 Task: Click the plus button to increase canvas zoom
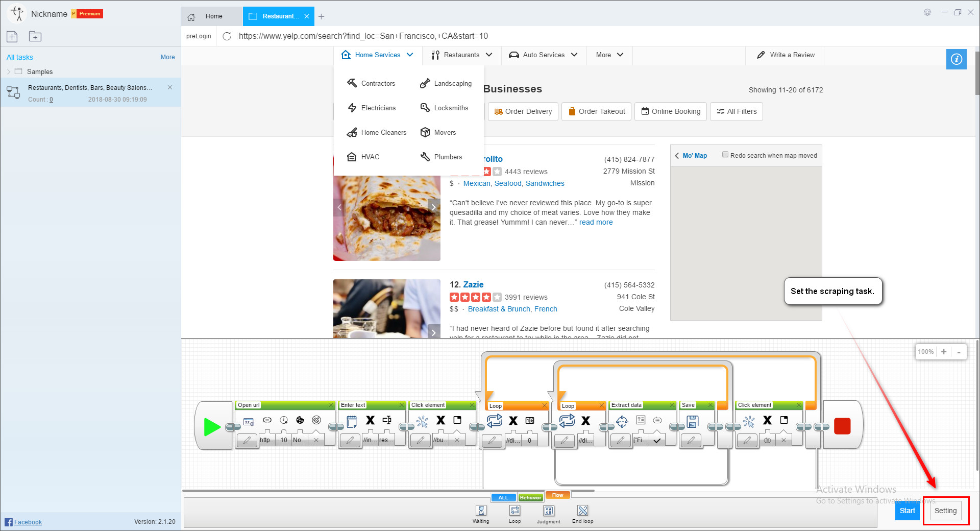click(944, 352)
